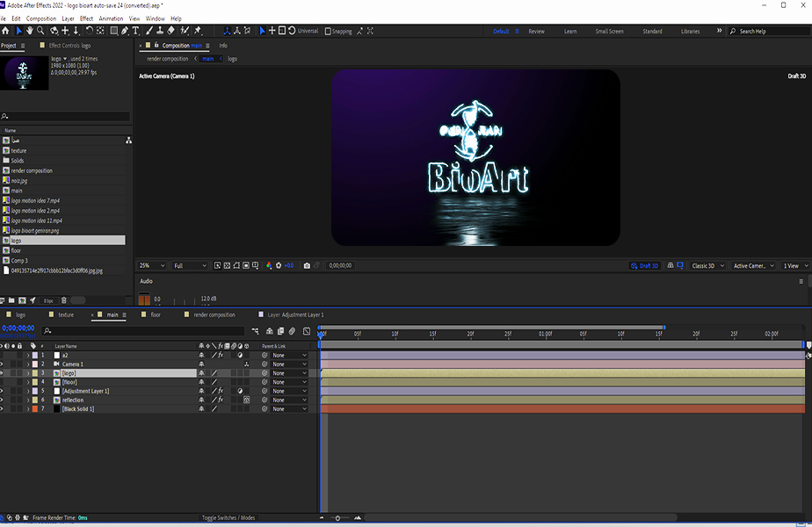Expand the a2 layer properties
Image resolution: width=812 pixels, height=527 pixels.
28,355
